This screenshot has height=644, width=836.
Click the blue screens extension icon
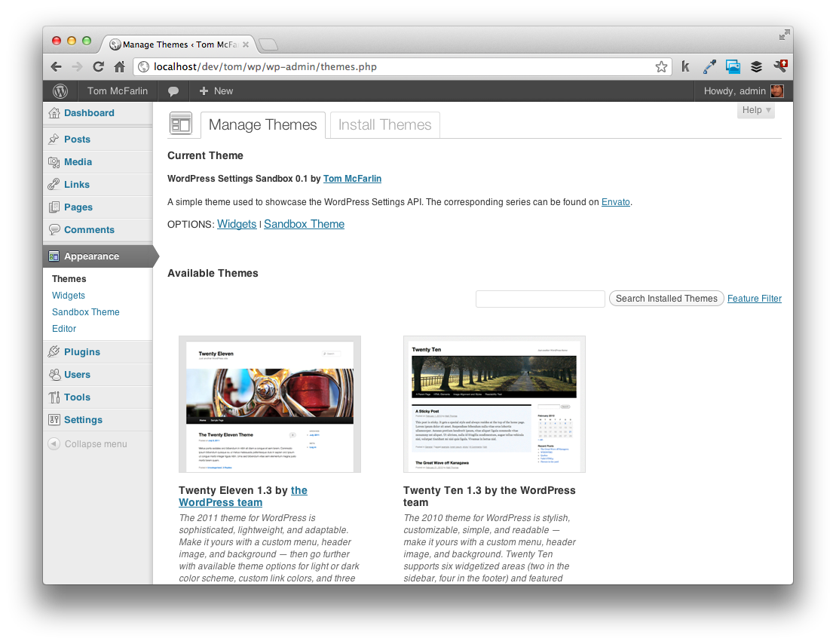pyautogui.click(x=733, y=66)
